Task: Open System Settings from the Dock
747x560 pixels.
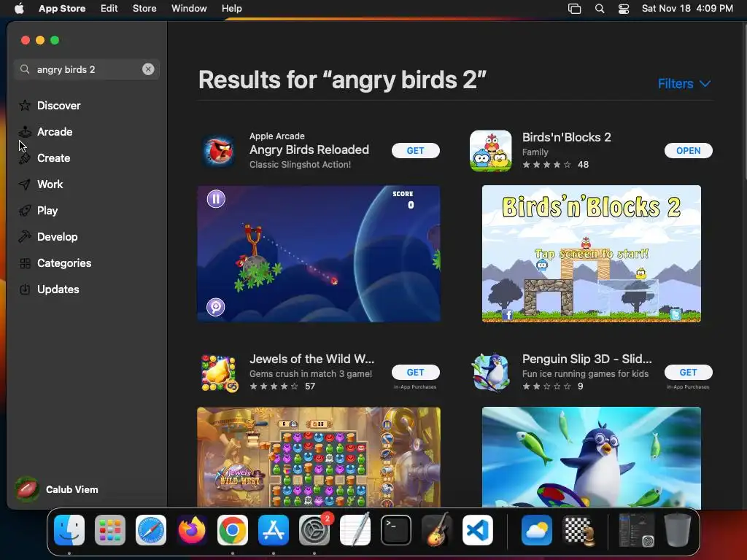Action: 314,530
